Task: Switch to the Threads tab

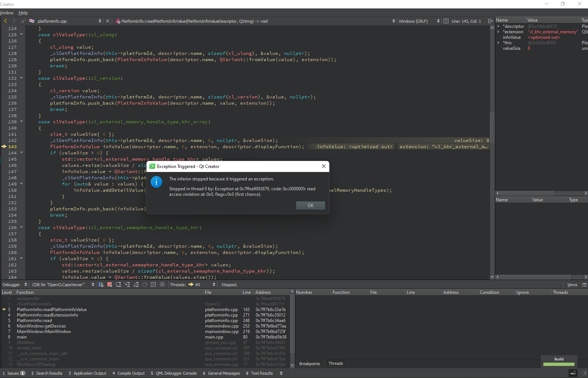Action: (x=335, y=363)
